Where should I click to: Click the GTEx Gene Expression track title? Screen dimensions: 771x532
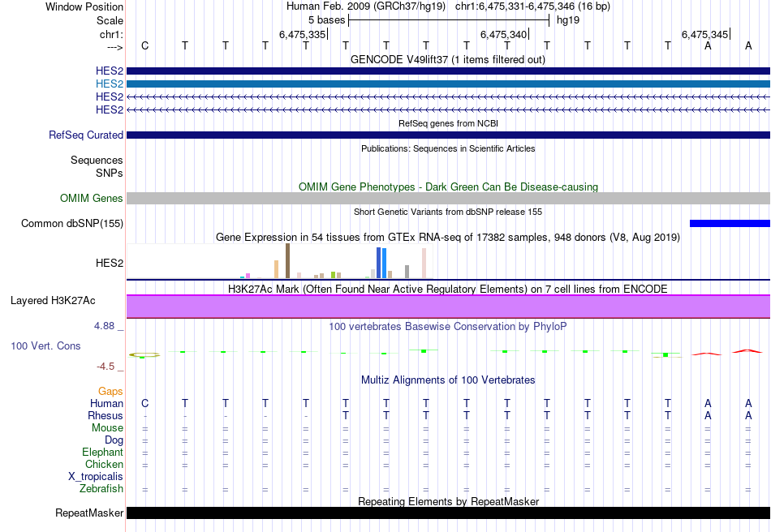click(448, 238)
